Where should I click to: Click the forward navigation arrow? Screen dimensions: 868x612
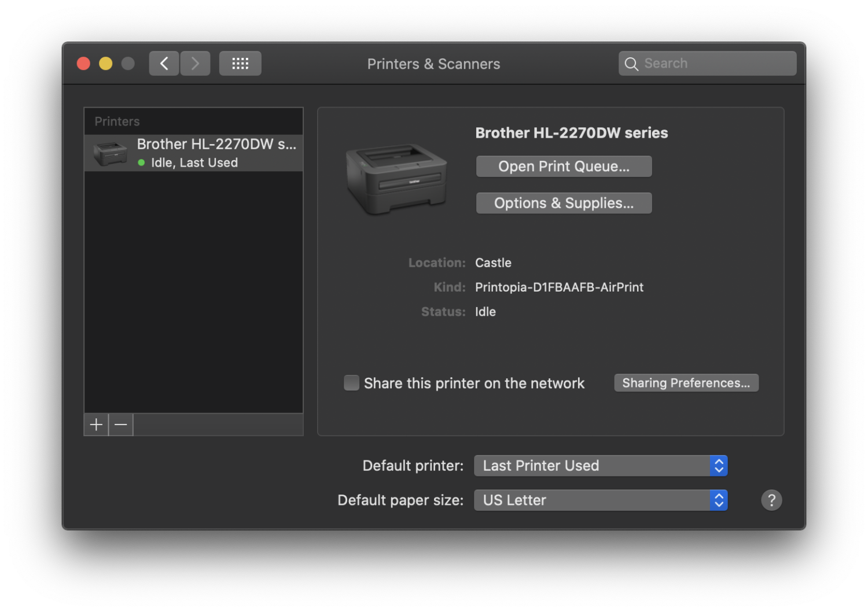tap(195, 63)
